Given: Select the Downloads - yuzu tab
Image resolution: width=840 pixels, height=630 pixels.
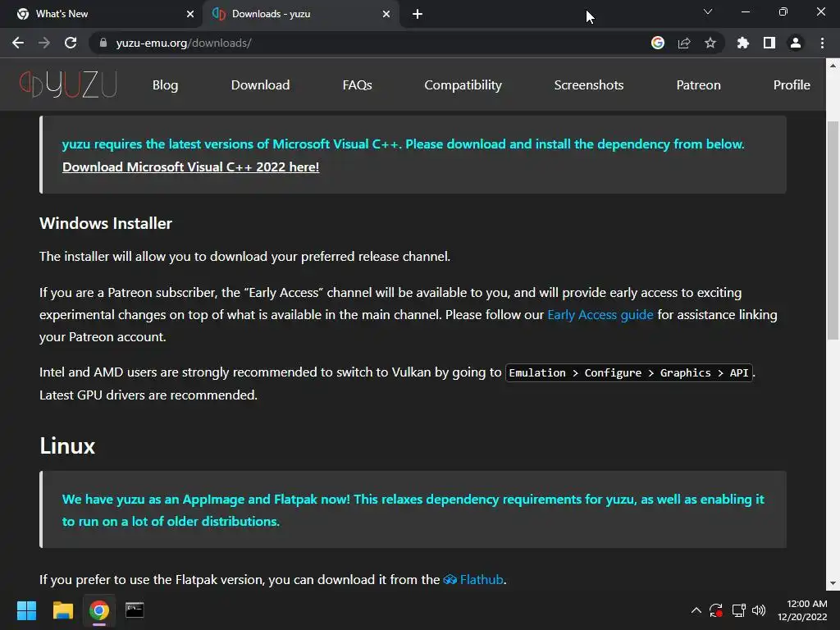Looking at the screenshot, I should click(300, 14).
